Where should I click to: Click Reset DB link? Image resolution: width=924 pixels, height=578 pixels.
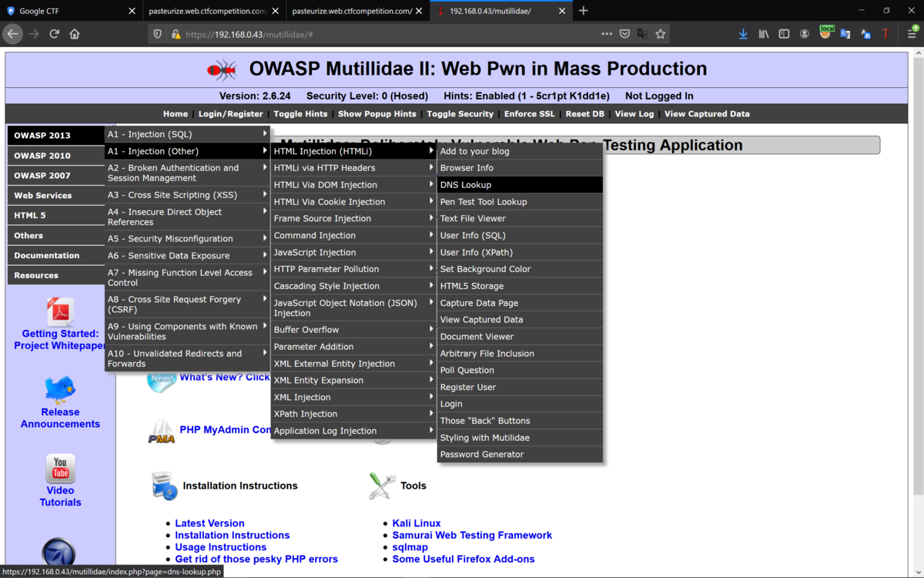pyautogui.click(x=585, y=114)
